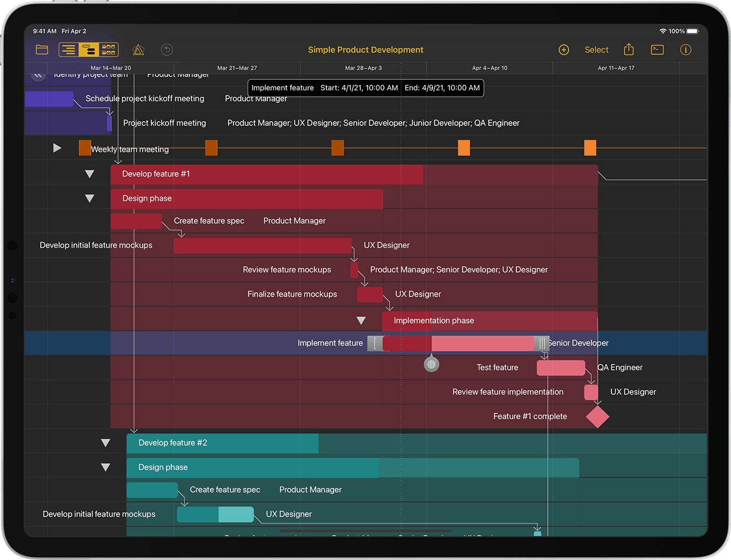Viewport: 731px width, 560px height.
Task: Tap the Feature #1 complete milestone diamond
Action: click(x=597, y=416)
